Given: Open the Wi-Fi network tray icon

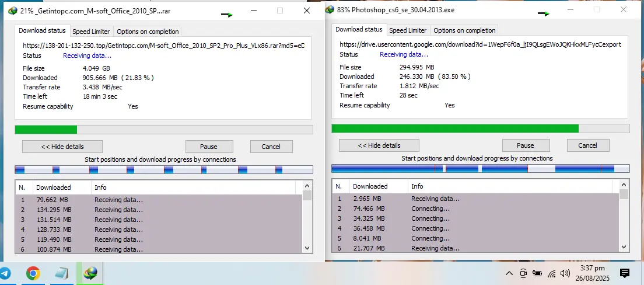Looking at the screenshot, I should 552,273.
